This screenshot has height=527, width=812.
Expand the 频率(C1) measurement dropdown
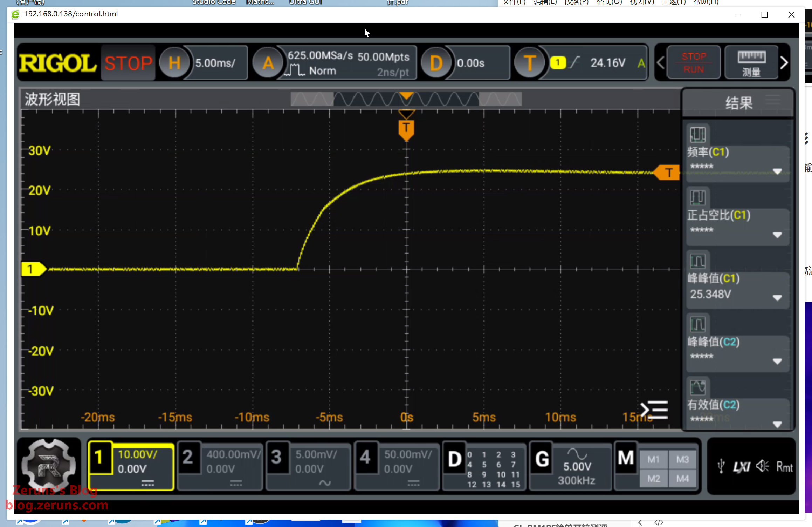tap(777, 171)
